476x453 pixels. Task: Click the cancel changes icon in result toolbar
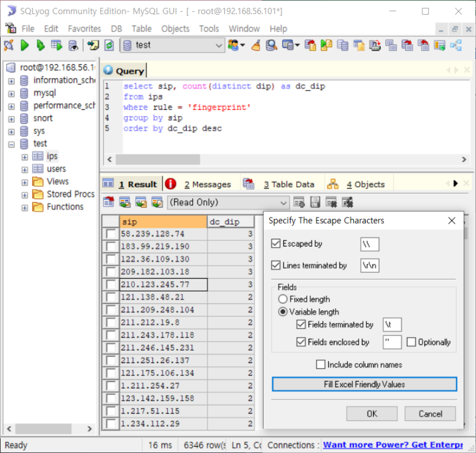coord(347,202)
